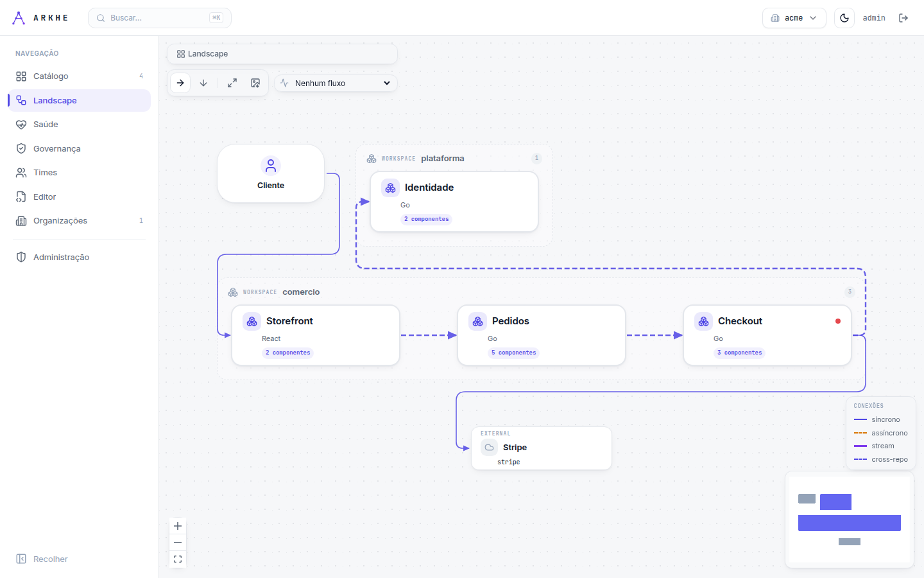Screen dimensions: 924x578
Task: Open Saúde in the sidebar
Action: [x=80, y=125]
